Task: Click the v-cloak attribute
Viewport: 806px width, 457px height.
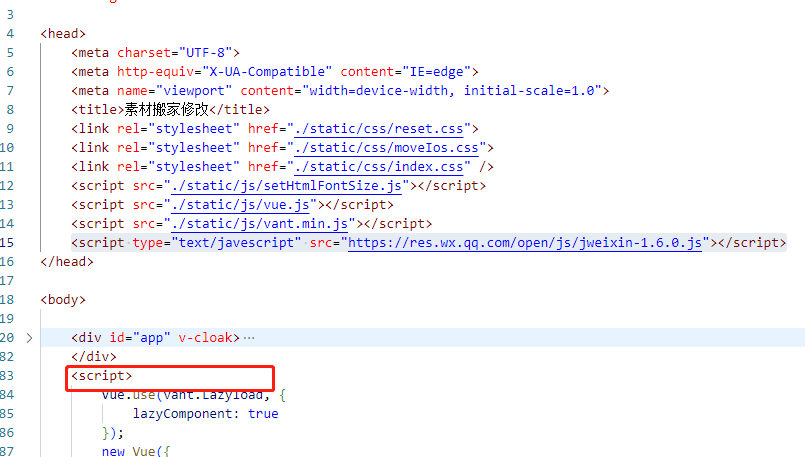Action: pyautogui.click(x=205, y=338)
